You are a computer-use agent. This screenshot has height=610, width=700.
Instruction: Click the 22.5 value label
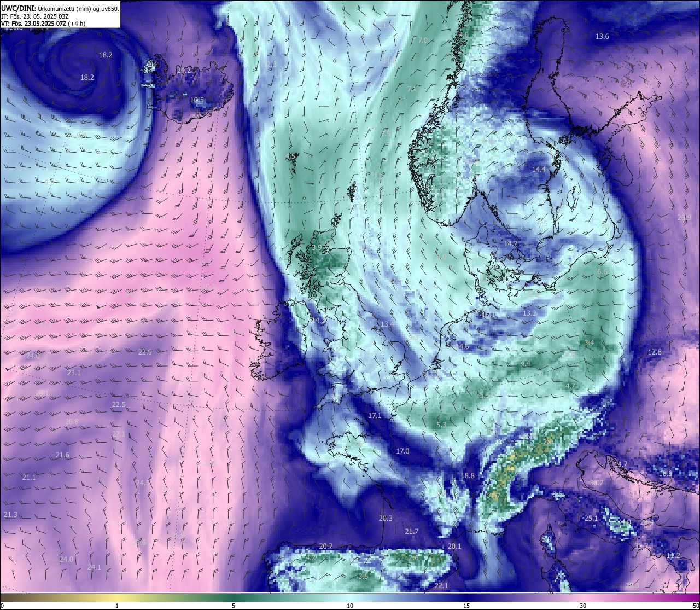[x=119, y=405]
